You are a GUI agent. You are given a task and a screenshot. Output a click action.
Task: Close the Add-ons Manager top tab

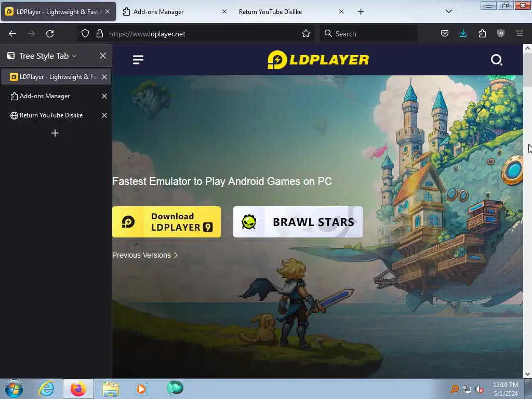224,11
